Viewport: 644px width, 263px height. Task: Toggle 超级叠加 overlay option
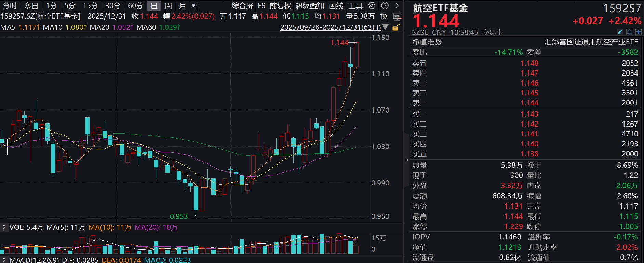point(309,5)
